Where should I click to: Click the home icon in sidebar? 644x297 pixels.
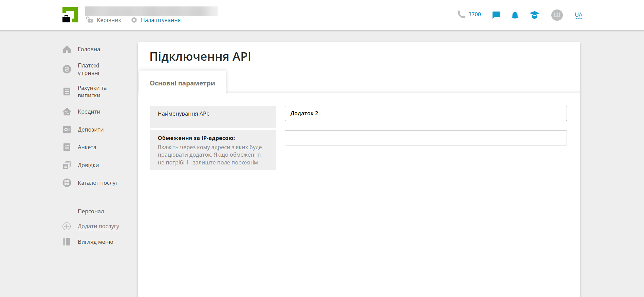coord(67,49)
